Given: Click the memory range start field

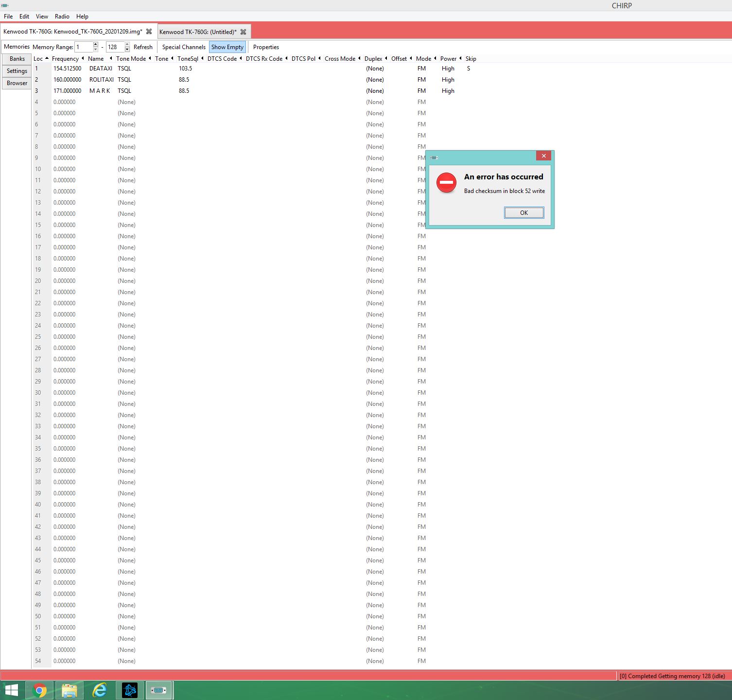Looking at the screenshot, I should (x=84, y=47).
